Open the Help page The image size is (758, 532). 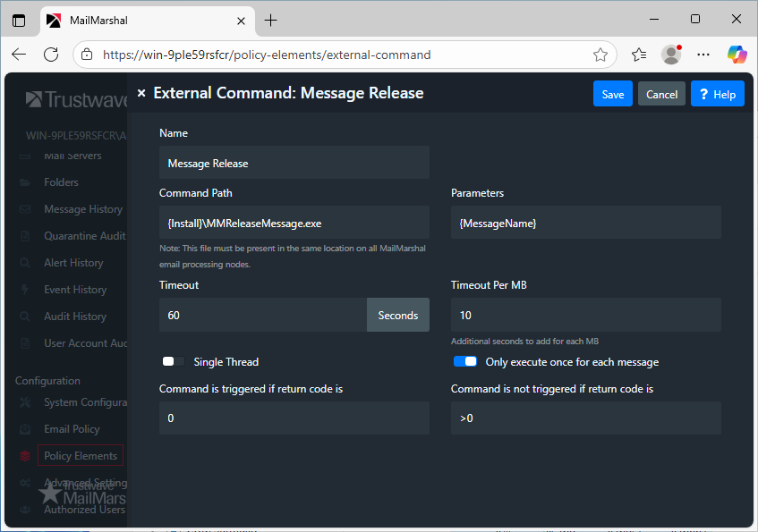point(717,94)
